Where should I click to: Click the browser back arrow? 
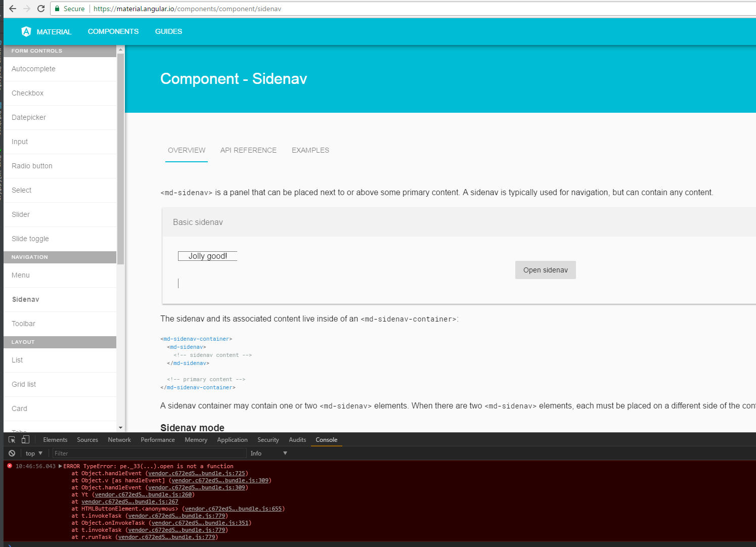click(x=12, y=9)
